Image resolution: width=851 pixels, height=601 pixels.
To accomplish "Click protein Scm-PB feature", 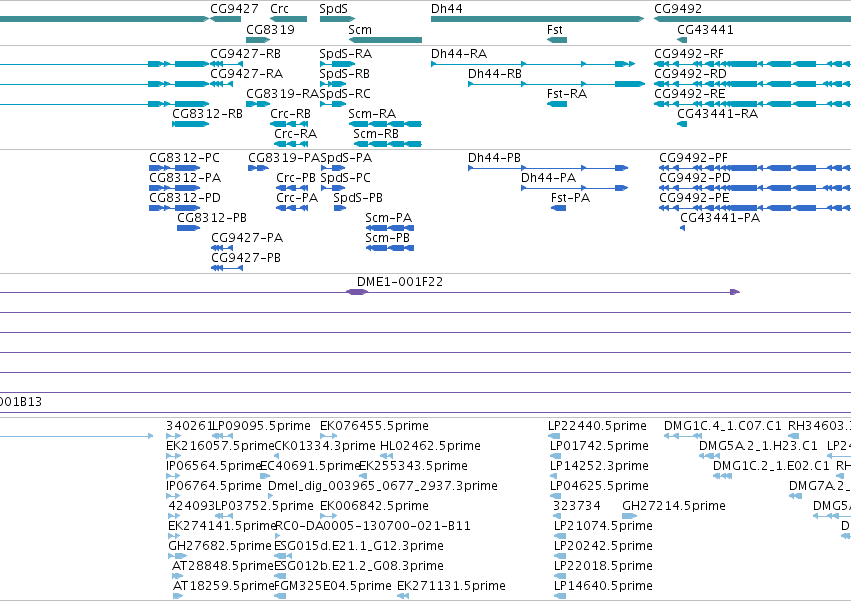I will click(x=390, y=249).
